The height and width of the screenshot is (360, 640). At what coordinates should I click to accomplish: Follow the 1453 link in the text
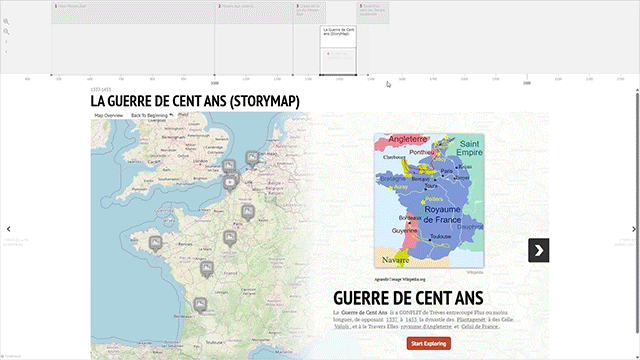click(x=411, y=320)
